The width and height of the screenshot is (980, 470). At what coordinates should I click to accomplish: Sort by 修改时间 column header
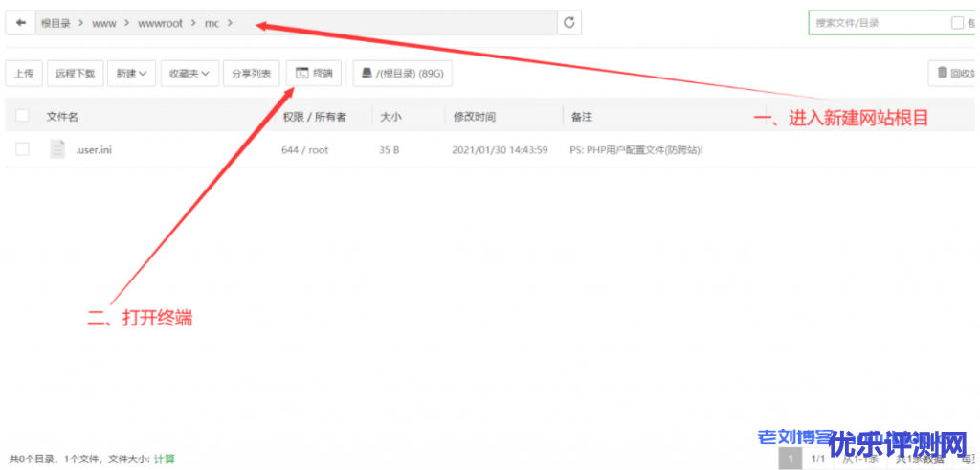pos(475,116)
